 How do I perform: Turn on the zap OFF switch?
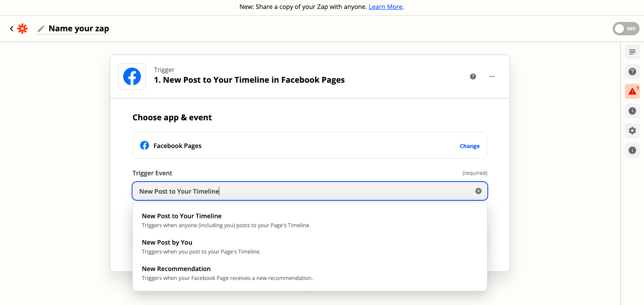coord(626,29)
